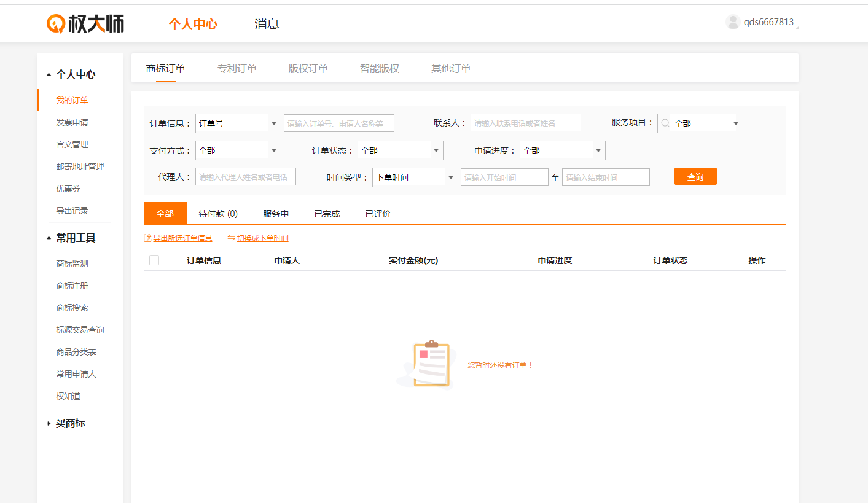Click the 联系人 input field
This screenshot has height=503, width=868.
(x=525, y=123)
